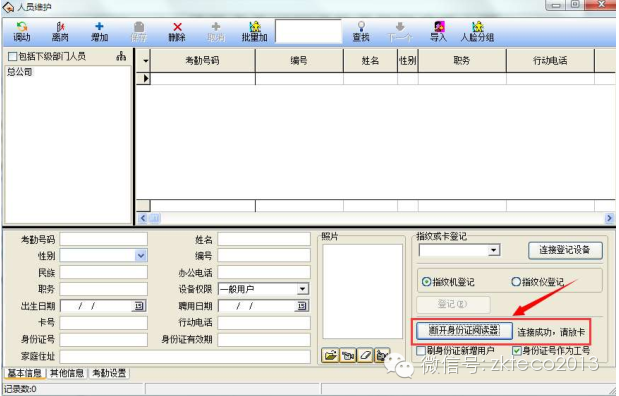
Task: Click the 取消 cancel toolbar icon
Action: [216, 32]
